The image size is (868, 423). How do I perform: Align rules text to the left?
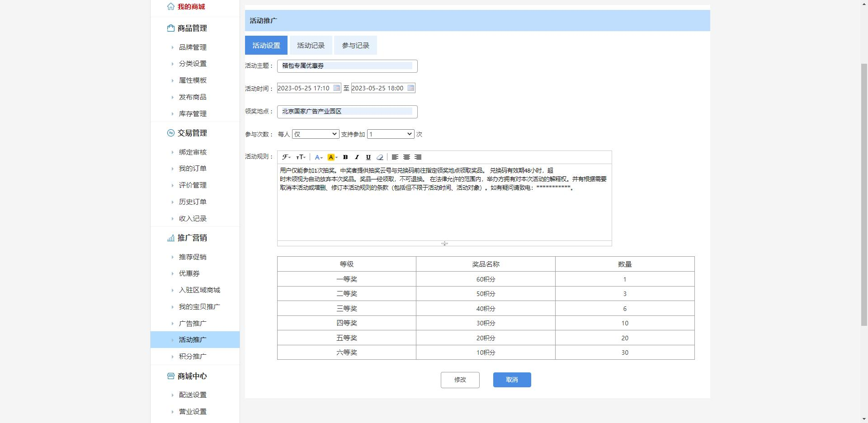coord(395,157)
